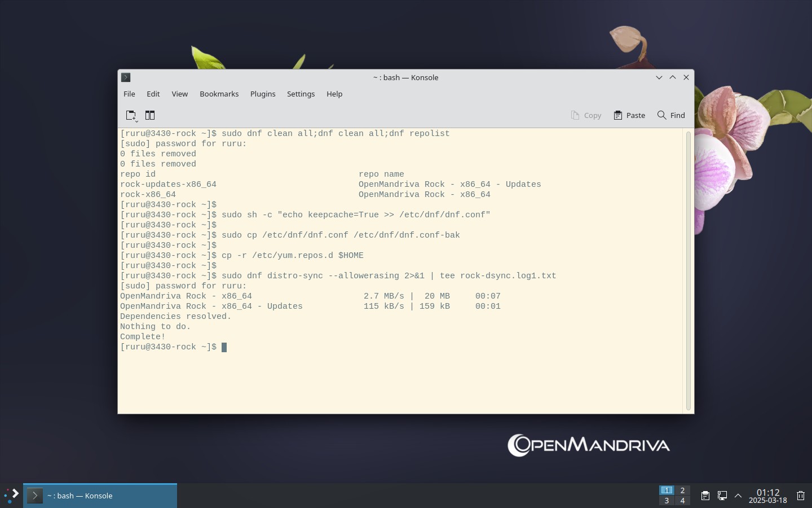The height and width of the screenshot is (508, 812).
Task: Click the Split View toolbar icon
Action: pos(150,115)
